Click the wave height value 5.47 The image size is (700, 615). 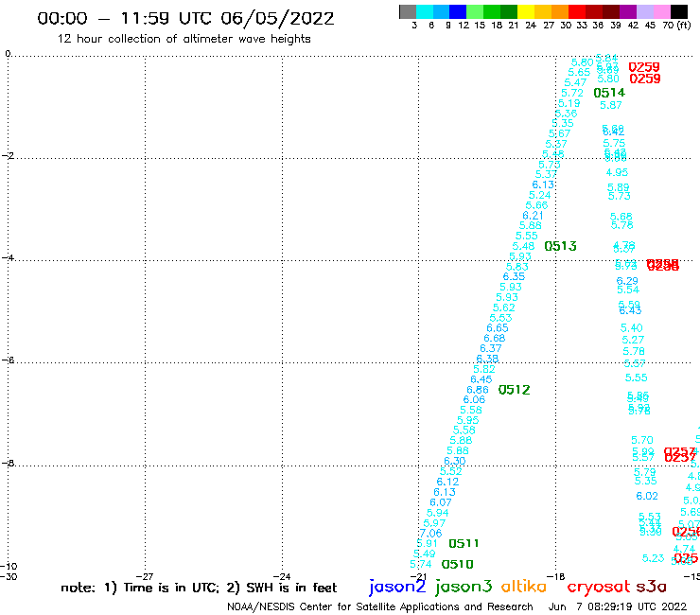575,82
